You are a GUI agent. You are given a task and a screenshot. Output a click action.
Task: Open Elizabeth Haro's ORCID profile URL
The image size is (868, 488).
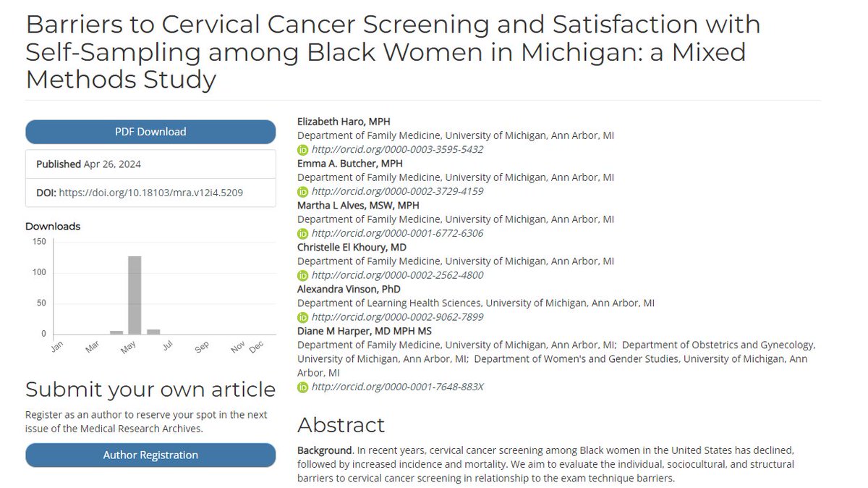(x=396, y=151)
